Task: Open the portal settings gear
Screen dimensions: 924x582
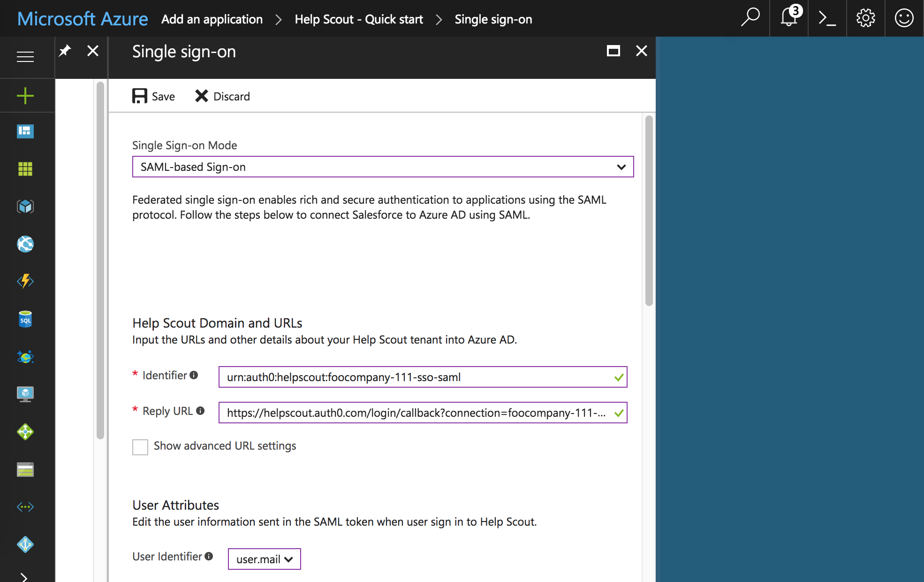Action: pos(866,18)
